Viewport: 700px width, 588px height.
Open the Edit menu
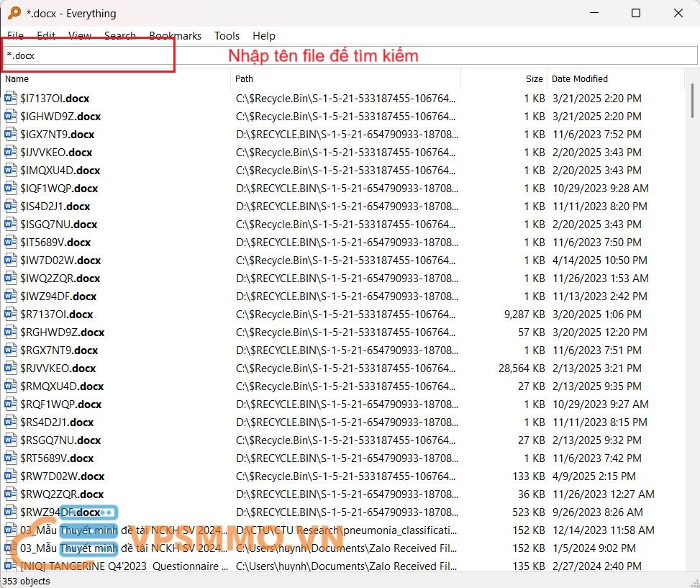coord(46,35)
